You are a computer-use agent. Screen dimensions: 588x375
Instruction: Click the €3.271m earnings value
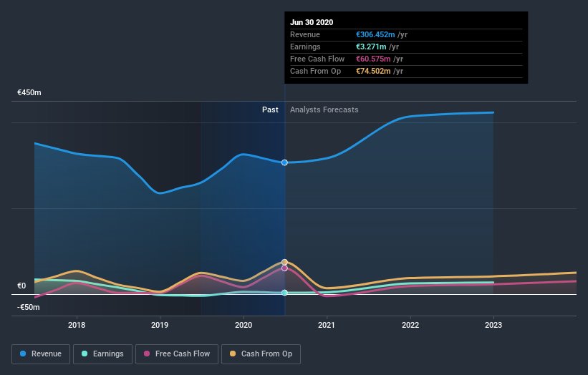pos(371,47)
